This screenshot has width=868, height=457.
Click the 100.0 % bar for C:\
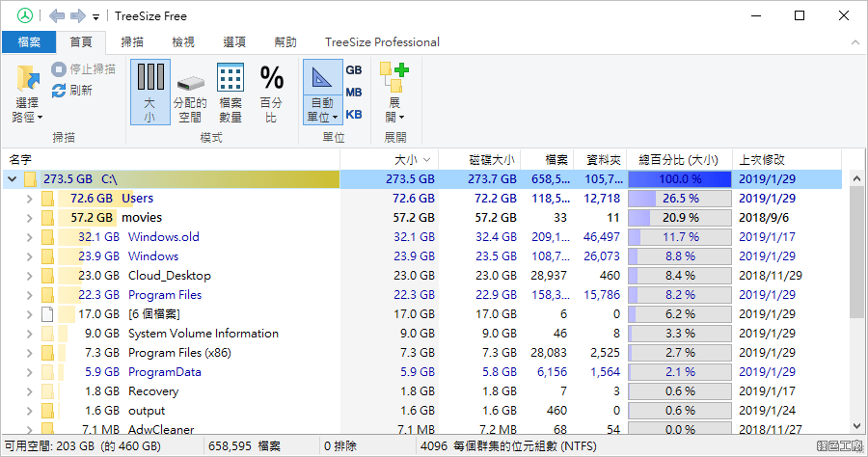tap(680, 179)
